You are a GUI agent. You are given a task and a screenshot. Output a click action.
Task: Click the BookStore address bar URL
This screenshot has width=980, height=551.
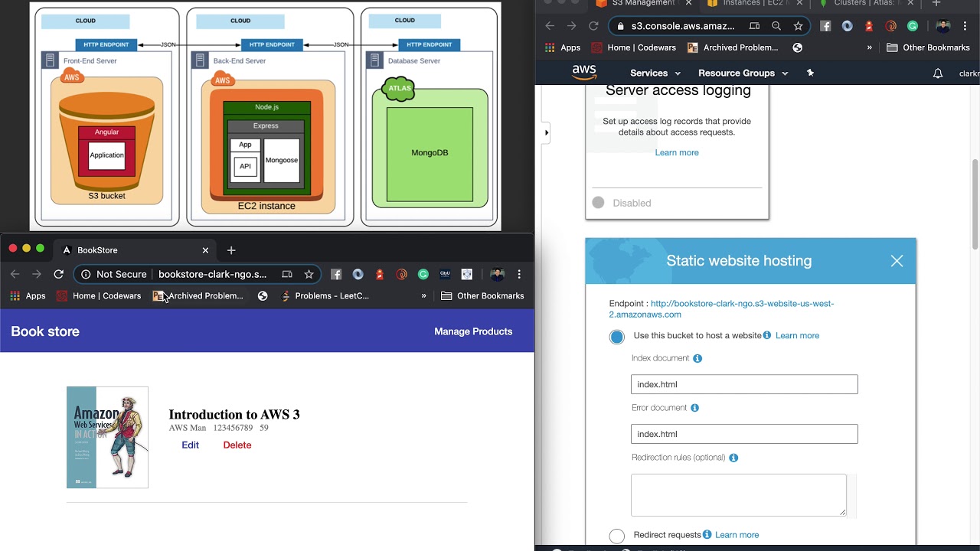click(x=213, y=274)
